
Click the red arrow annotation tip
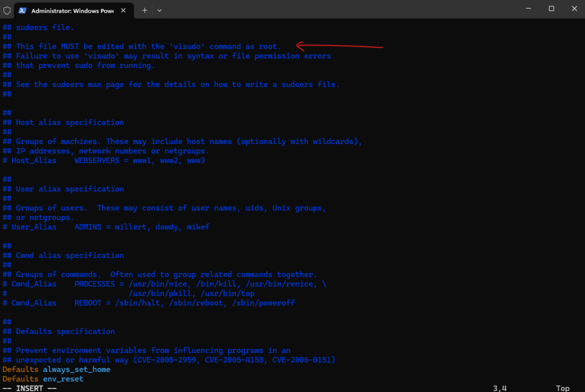click(298, 45)
